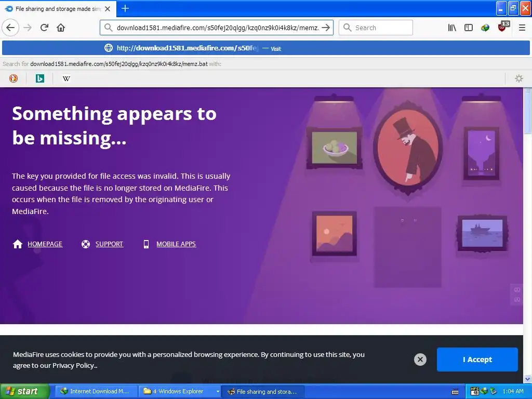
Task: Click the phone icon beside MOBILE APPS
Action: point(146,244)
